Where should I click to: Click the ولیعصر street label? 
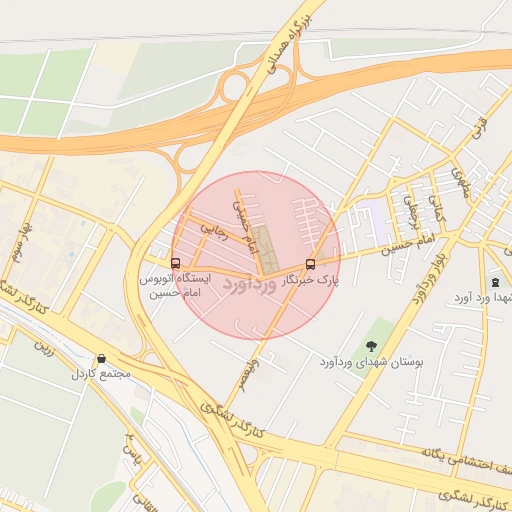pos(248,375)
